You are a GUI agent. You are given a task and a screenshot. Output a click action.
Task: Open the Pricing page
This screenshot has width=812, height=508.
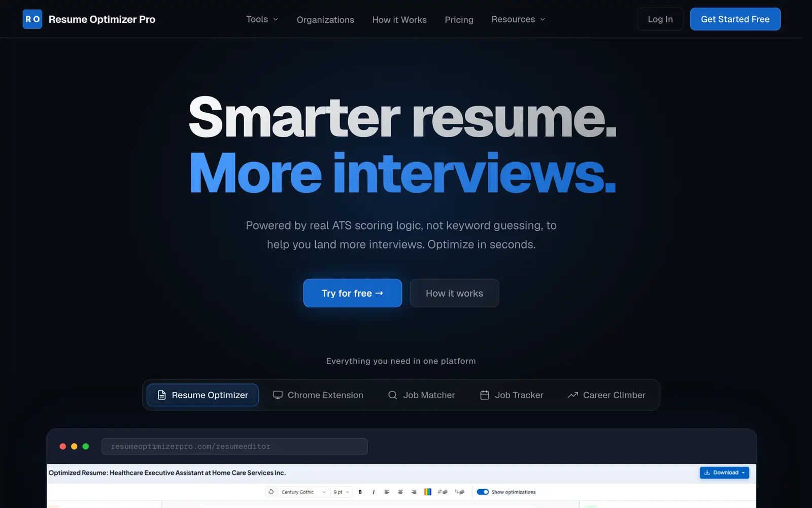pyautogui.click(x=459, y=20)
